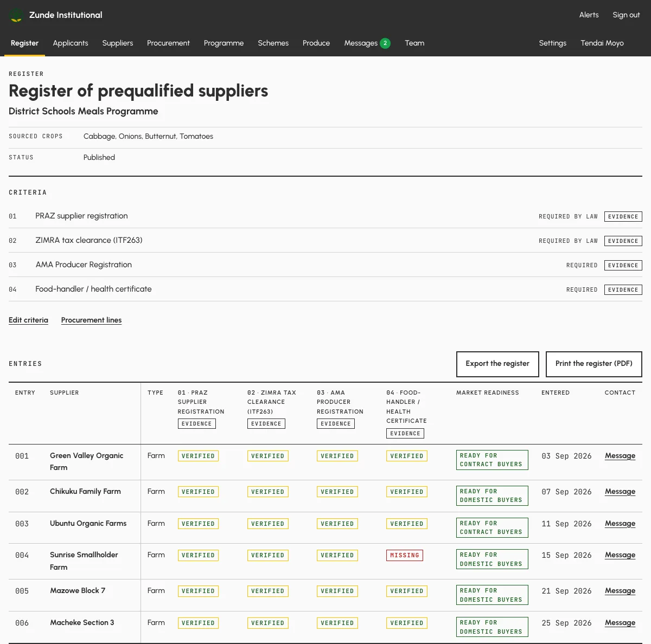651x644 pixels.
Task: Message Green Valley Organic Farm
Action: click(620, 456)
